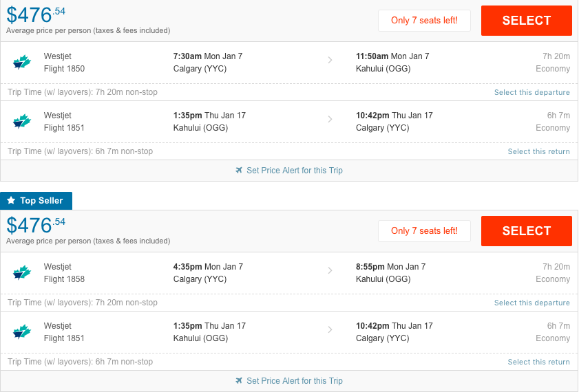Set Price Alert for the Top Seller trip
The image size is (579, 392).
294,380
